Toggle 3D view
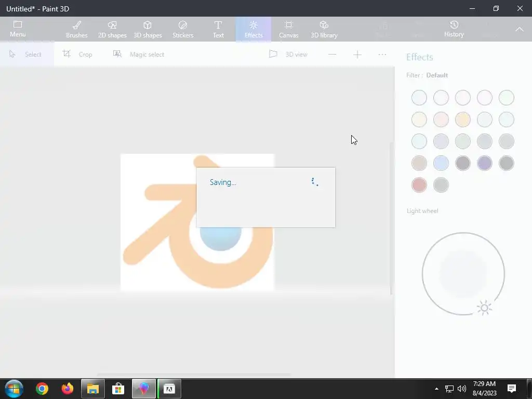This screenshot has height=399, width=532. 288,54
